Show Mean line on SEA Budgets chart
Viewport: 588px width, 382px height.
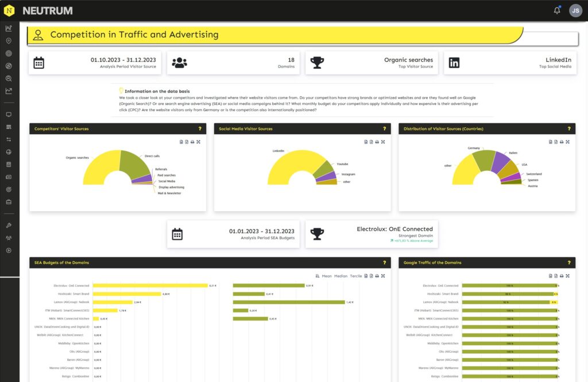[327, 276]
